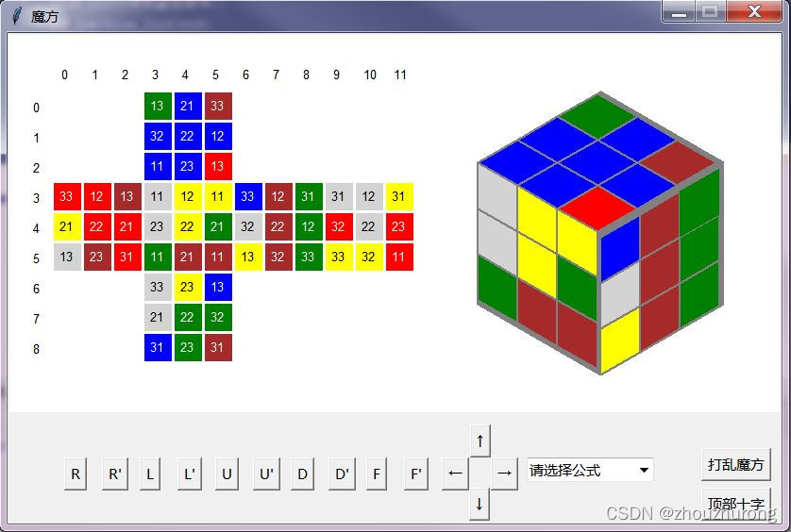Select the green cell labeled 31

tap(309, 196)
